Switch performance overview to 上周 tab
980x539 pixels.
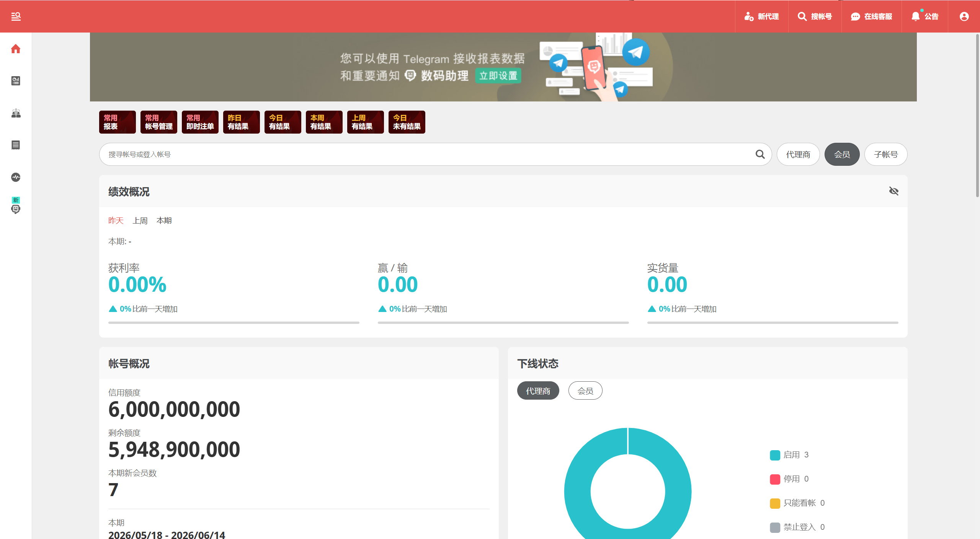(x=140, y=220)
